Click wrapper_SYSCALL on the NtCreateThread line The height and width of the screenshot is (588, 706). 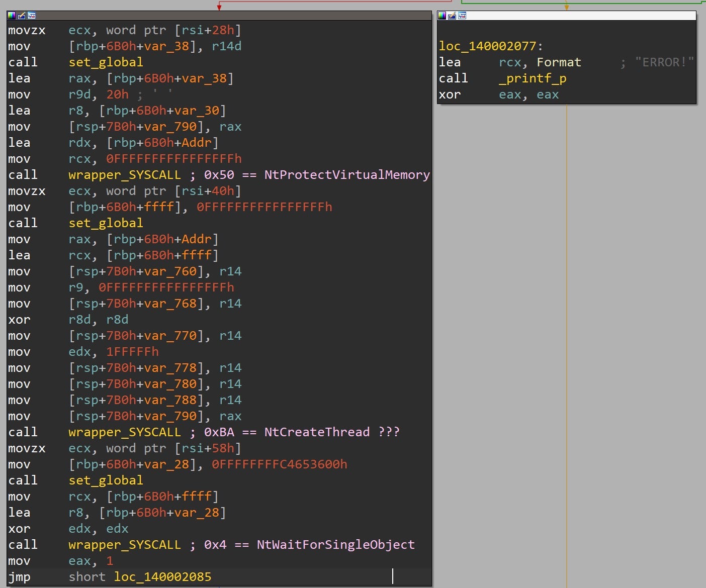[x=124, y=432]
